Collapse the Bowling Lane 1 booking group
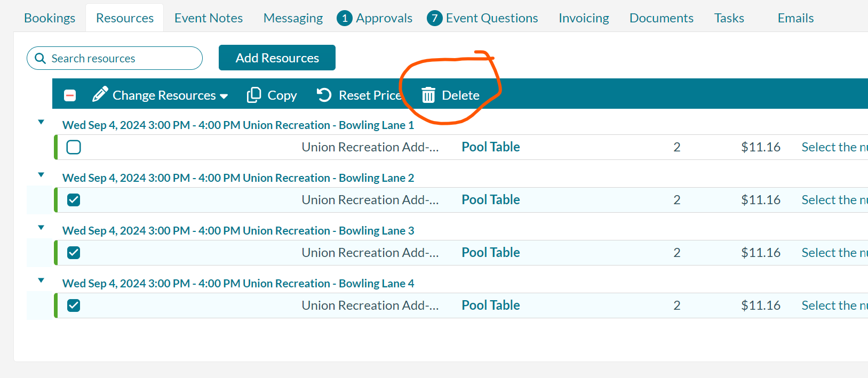The width and height of the screenshot is (868, 378). pos(41,122)
